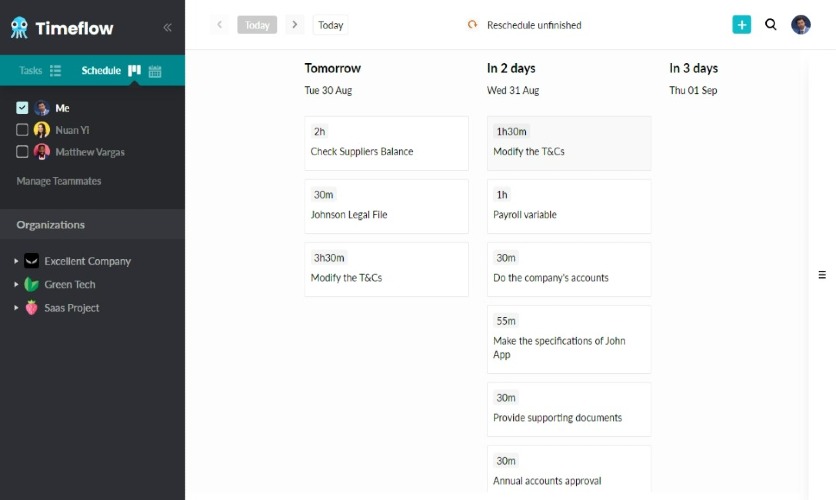The width and height of the screenshot is (836, 500).
Task: Expand Saas Project organization
Action: point(16,308)
